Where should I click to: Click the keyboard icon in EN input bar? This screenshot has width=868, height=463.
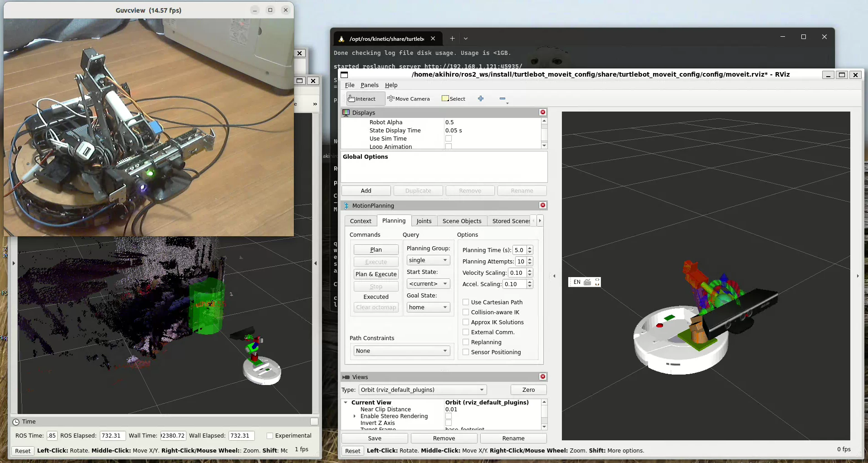click(x=588, y=282)
